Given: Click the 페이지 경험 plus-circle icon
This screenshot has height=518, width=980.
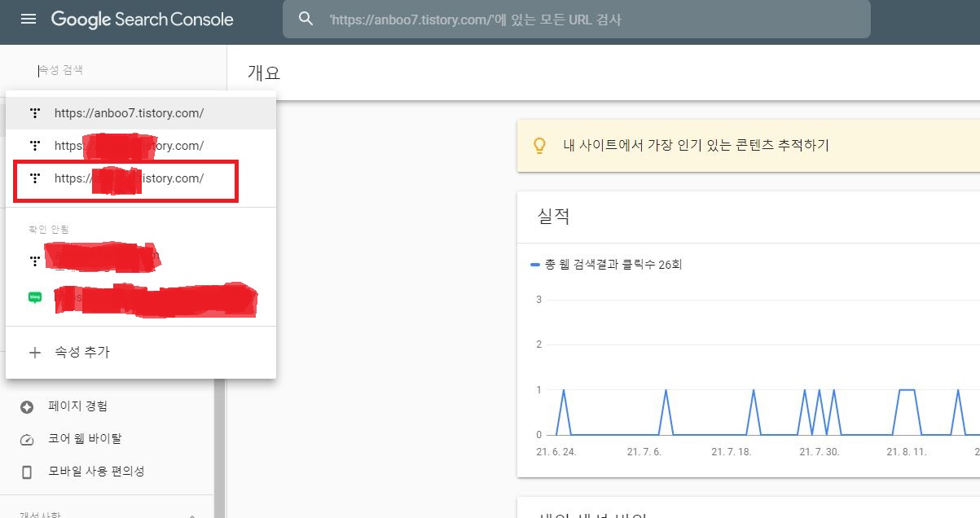Looking at the screenshot, I should 27,406.
